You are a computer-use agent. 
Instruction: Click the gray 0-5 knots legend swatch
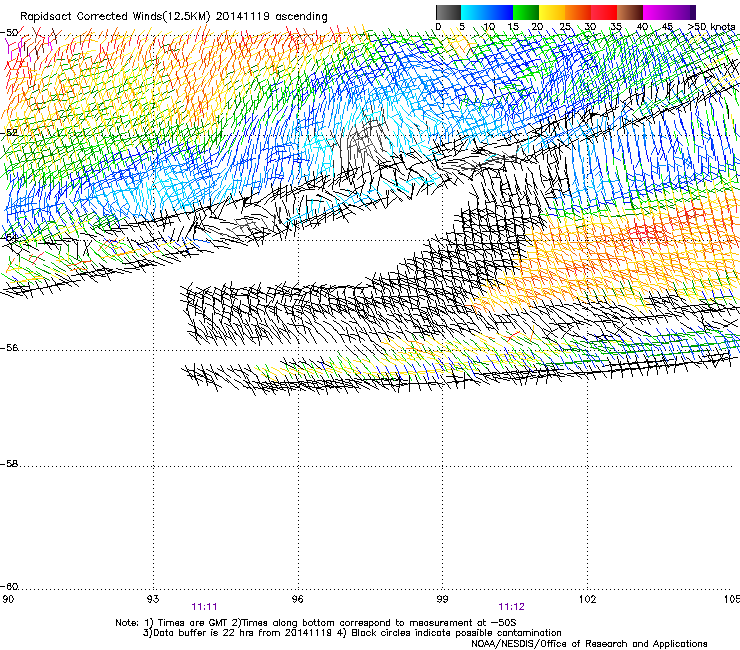448,12
